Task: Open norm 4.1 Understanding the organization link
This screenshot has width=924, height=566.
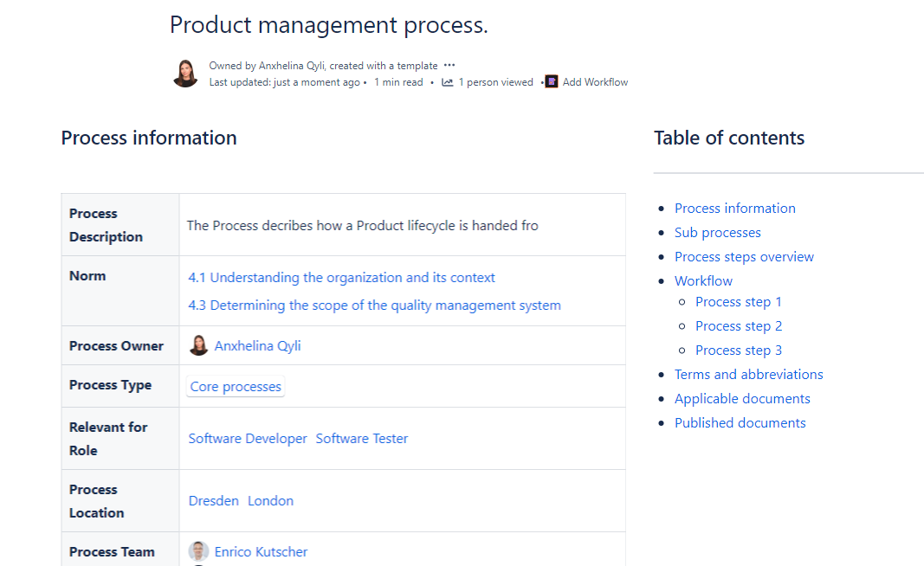Action: [x=341, y=278]
